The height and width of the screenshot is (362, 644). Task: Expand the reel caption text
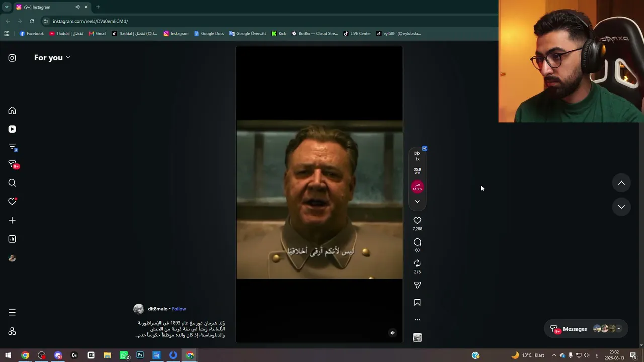click(181, 329)
